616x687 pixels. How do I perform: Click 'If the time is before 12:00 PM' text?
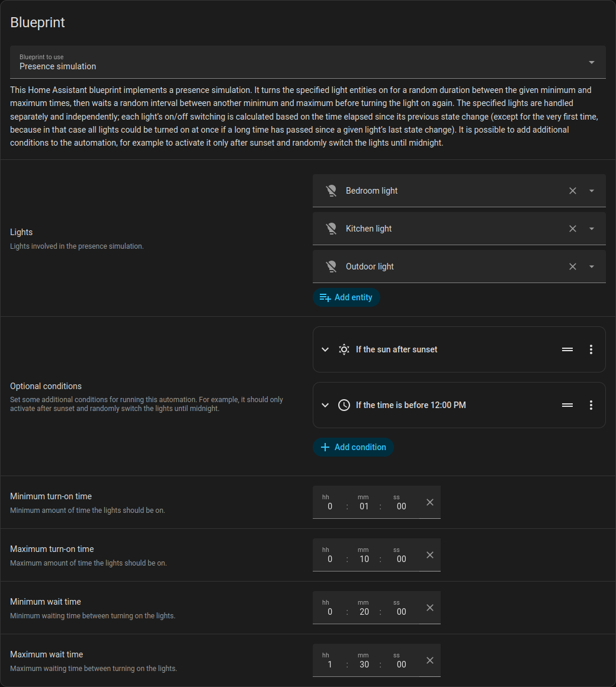410,405
